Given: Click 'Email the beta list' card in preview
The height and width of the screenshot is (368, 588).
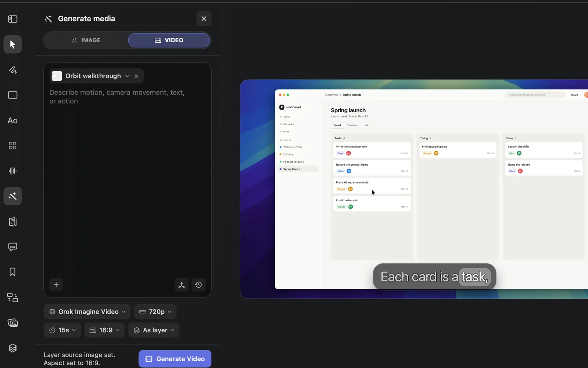Looking at the screenshot, I should [x=372, y=204].
